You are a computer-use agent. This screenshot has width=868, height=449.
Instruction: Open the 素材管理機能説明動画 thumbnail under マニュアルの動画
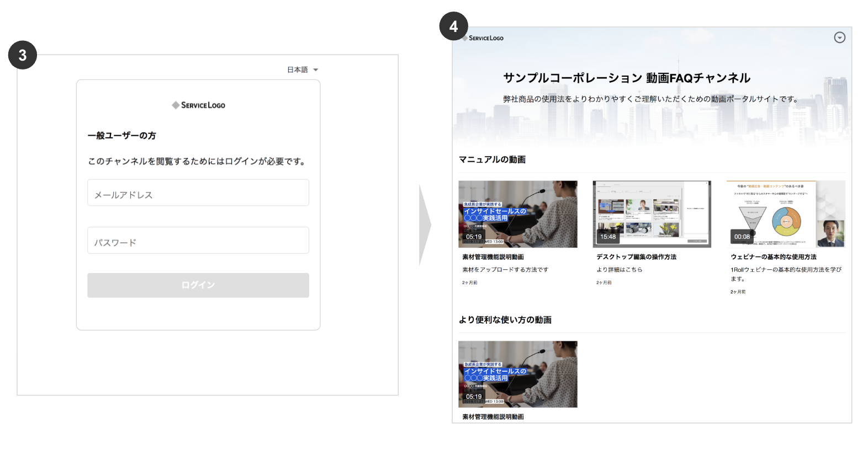[518, 214]
